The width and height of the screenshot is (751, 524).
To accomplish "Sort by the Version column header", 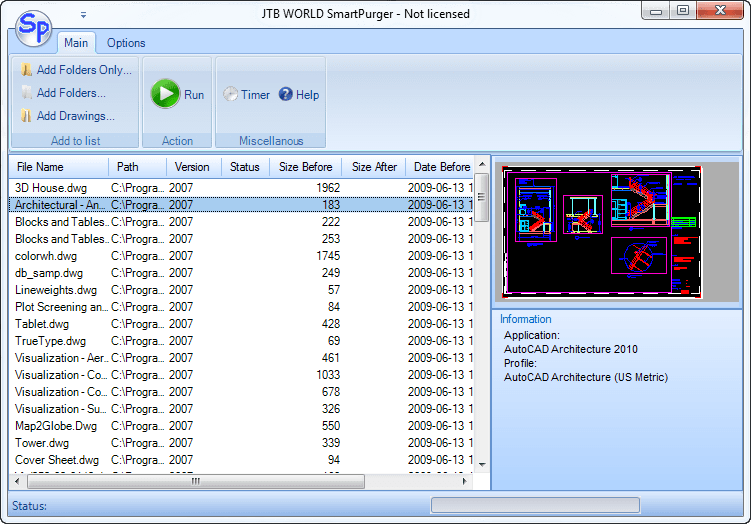I will coord(193,167).
